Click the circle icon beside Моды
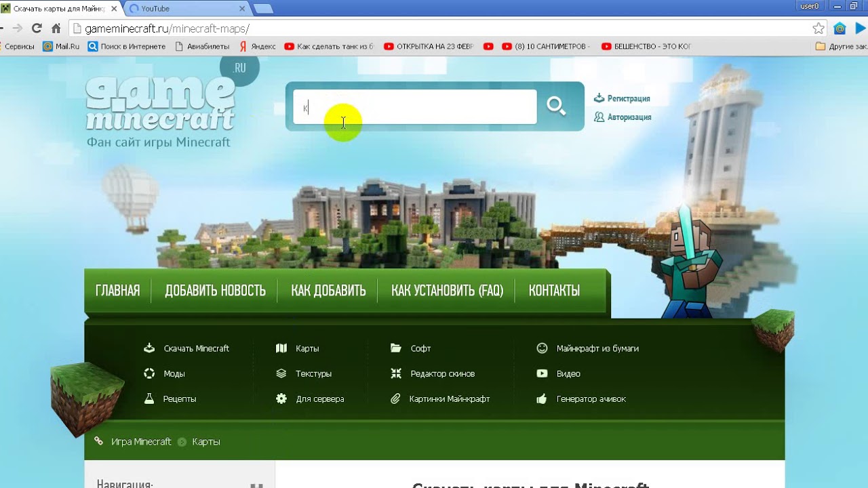This screenshot has width=868, height=488. [149, 373]
